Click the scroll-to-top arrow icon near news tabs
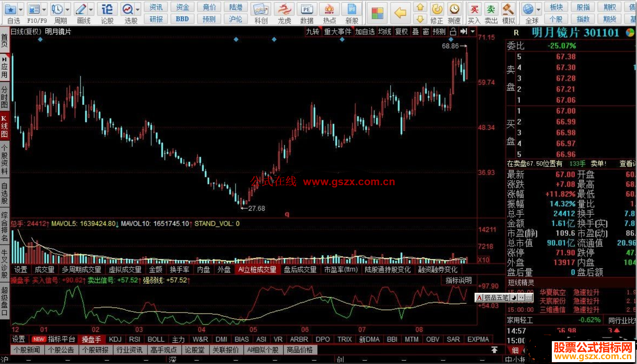 pos(494,350)
